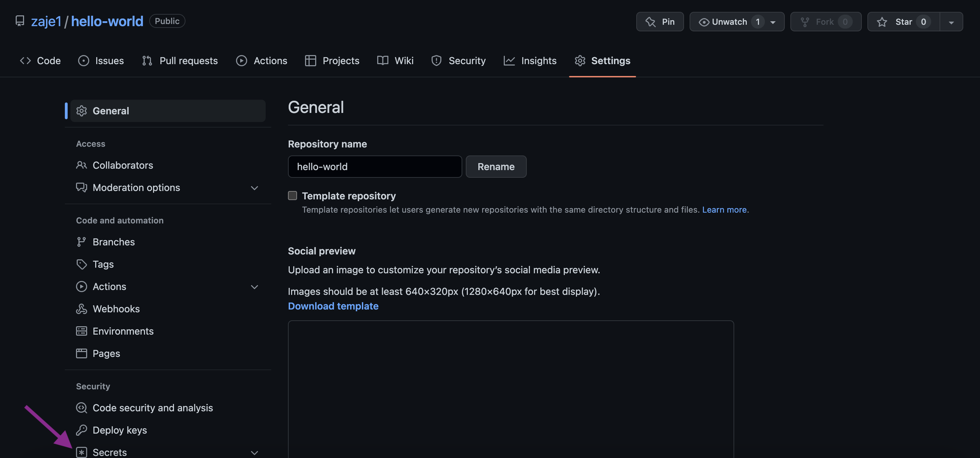Click the repository book icon beside zaje1
The width and height of the screenshot is (980, 458).
click(x=20, y=21)
